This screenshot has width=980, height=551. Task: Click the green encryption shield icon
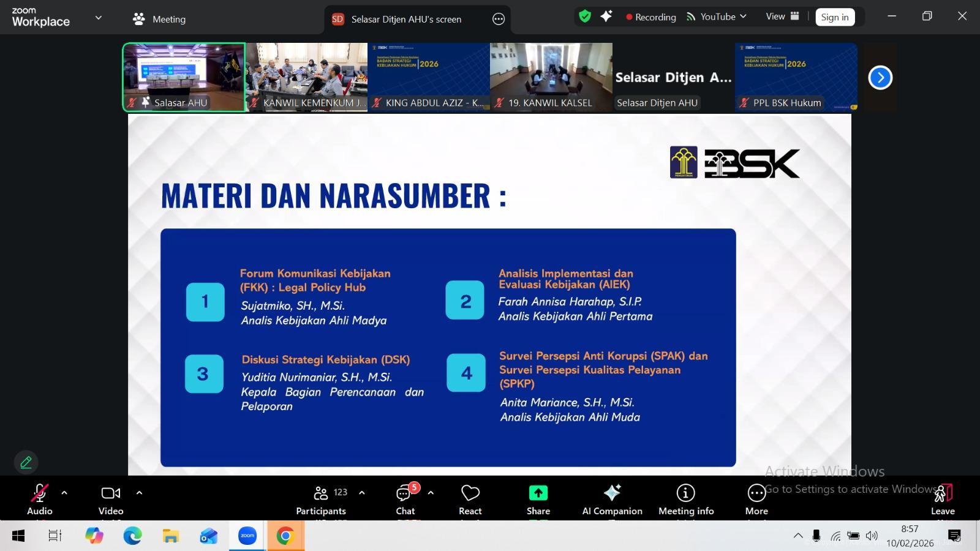[585, 17]
